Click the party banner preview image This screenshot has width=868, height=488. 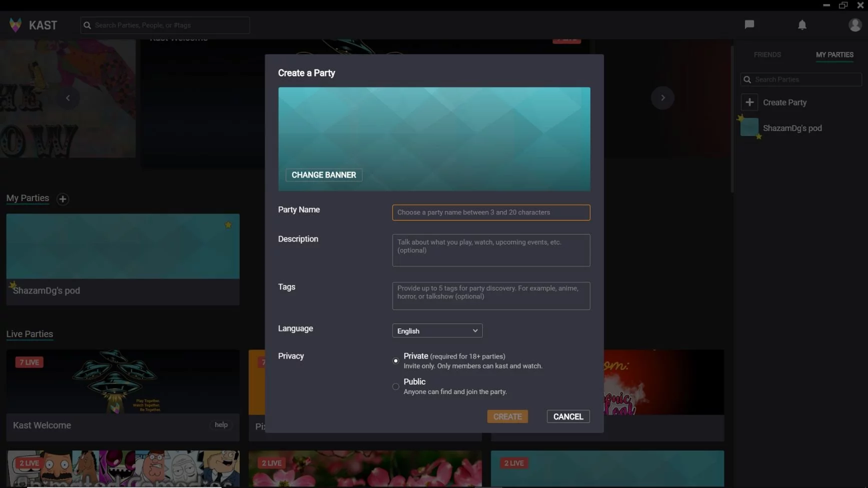434,139
